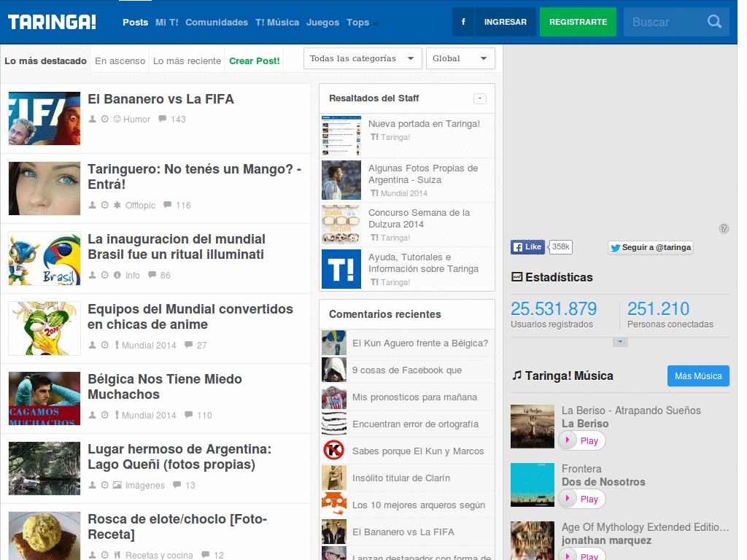Open Concurso Semana de la Dulzura 2014
Viewport: 747px width, 560px height.
pyautogui.click(x=419, y=218)
